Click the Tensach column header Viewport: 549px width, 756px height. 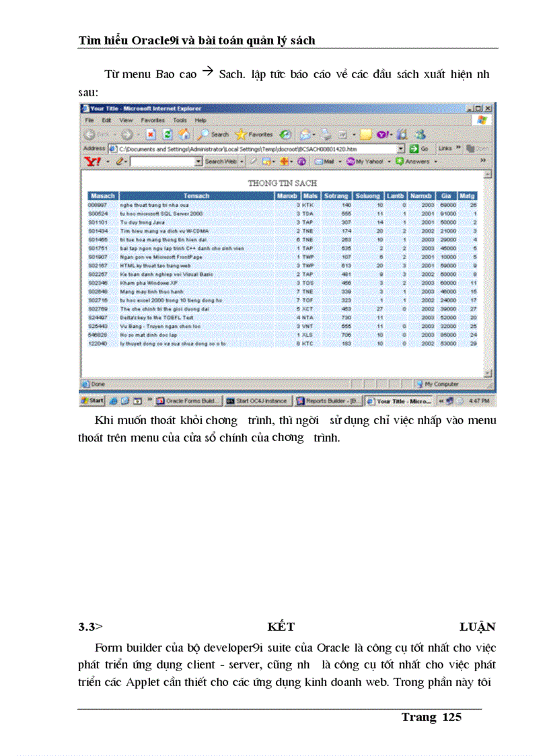coord(196,196)
